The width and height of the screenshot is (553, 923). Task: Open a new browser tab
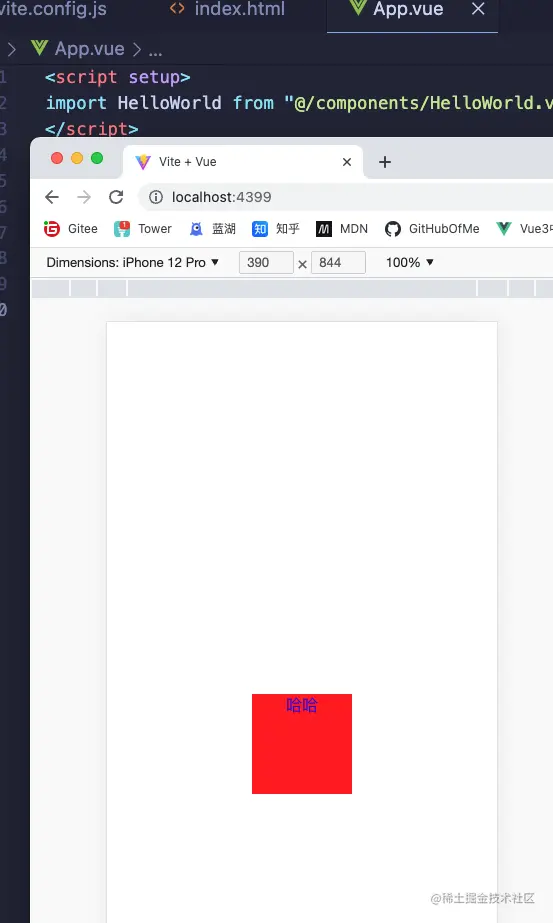385,162
